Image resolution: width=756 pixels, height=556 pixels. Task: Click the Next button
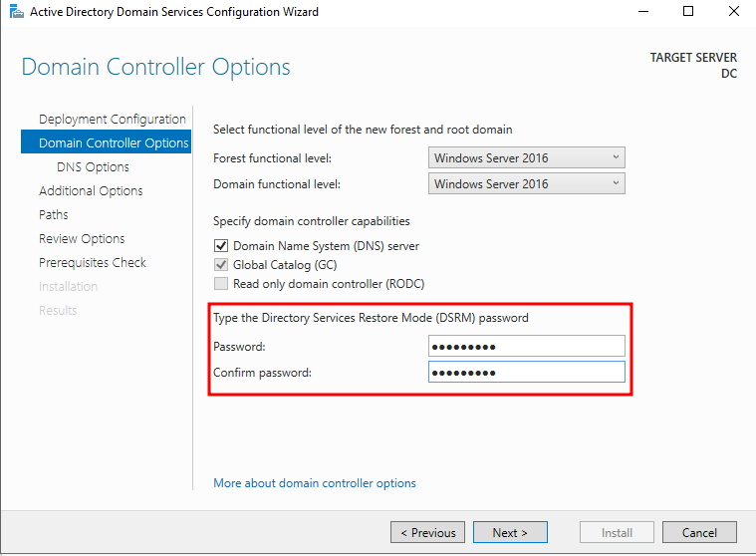click(x=510, y=532)
